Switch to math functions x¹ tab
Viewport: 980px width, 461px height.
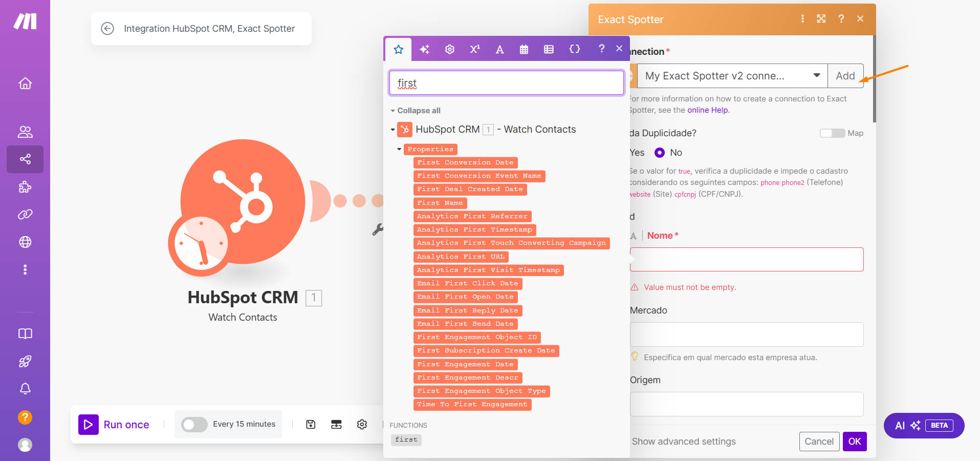click(475, 49)
